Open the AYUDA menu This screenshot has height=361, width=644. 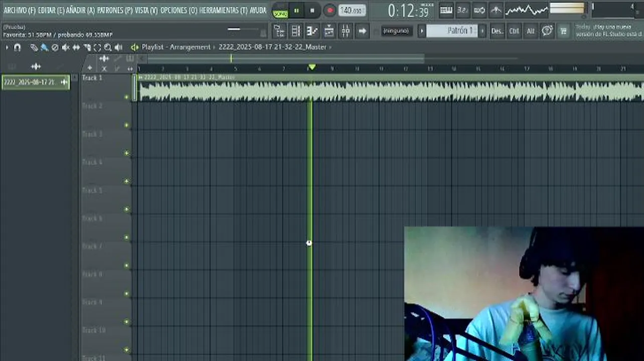tap(258, 10)
